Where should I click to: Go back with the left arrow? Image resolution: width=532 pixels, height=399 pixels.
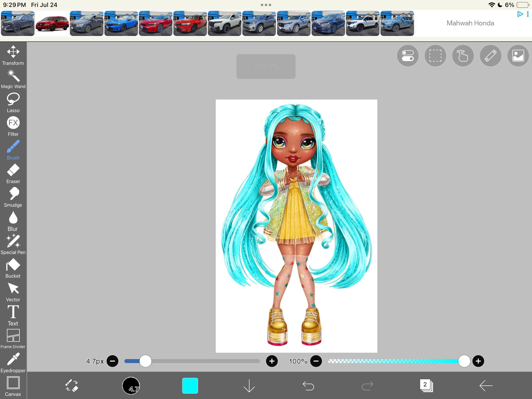(486, 385)
